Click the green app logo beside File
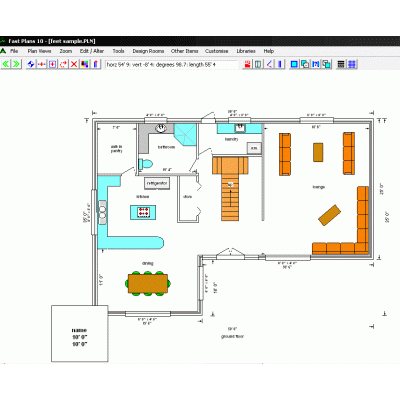 coord(3,51)
